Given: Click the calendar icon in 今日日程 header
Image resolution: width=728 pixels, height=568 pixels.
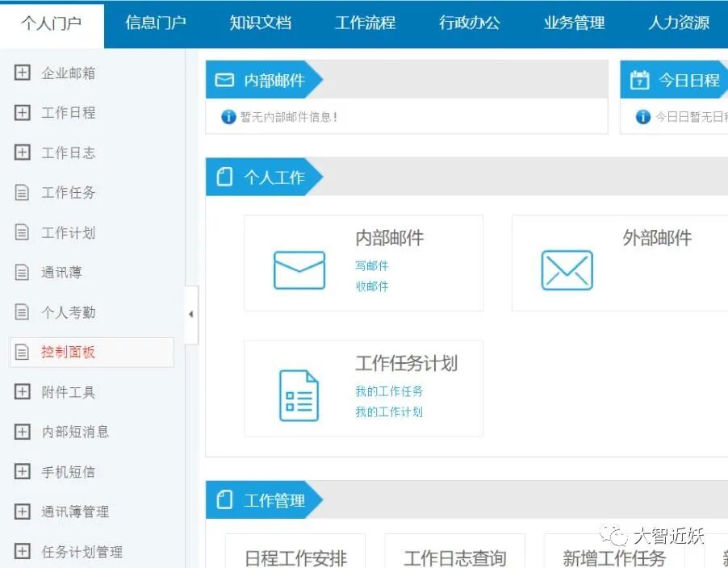Looking at the screenshot, I should [640, 80].
